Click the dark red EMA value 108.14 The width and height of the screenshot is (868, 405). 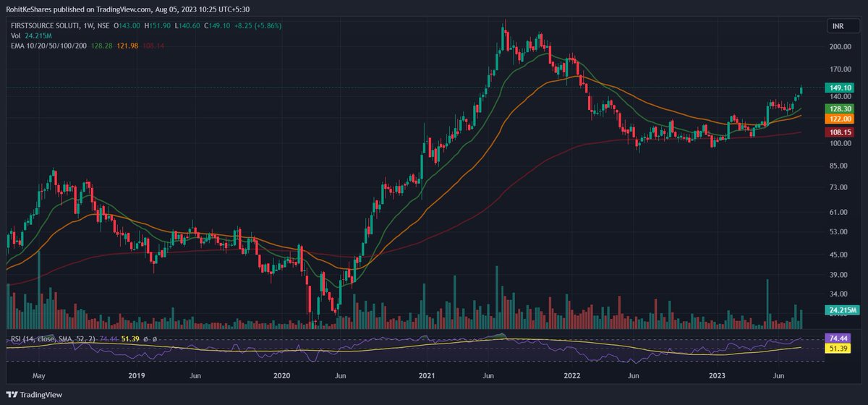155,44
